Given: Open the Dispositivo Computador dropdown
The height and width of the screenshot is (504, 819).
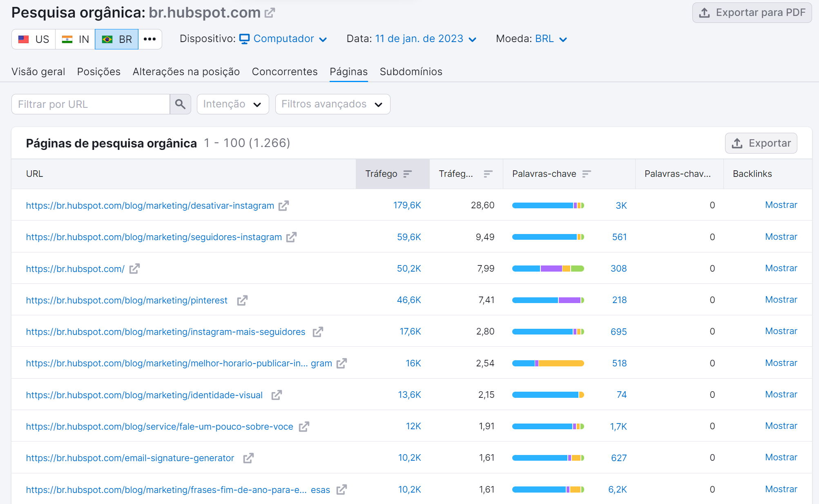Looking at the screenshot, I should [283, 39].
